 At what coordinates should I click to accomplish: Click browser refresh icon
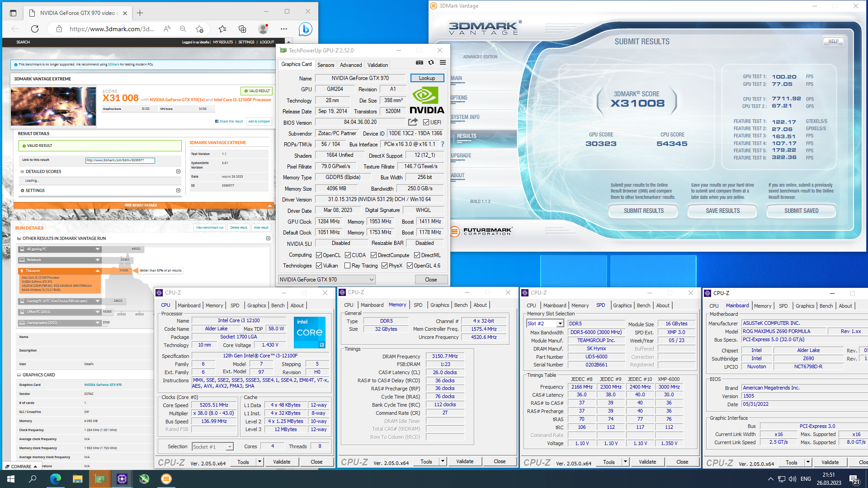pos(35,29)
